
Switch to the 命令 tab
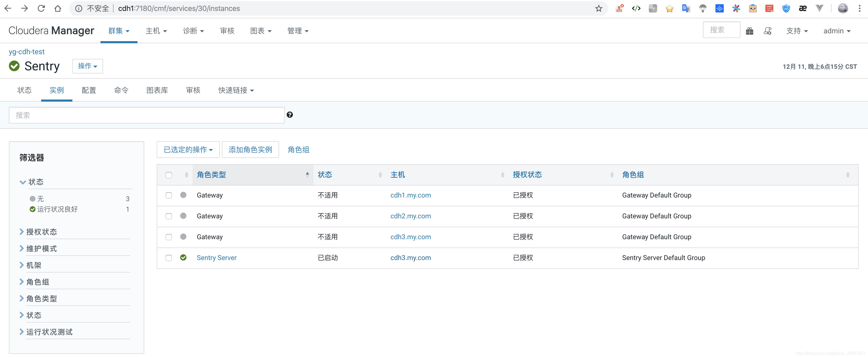coord(121,90)
